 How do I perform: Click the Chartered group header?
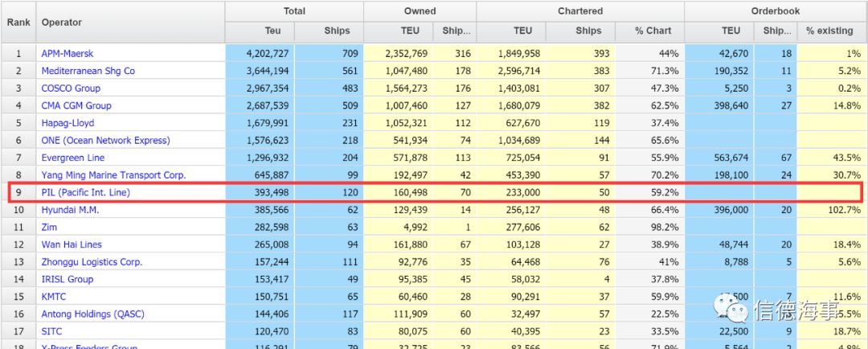point(580,11)
